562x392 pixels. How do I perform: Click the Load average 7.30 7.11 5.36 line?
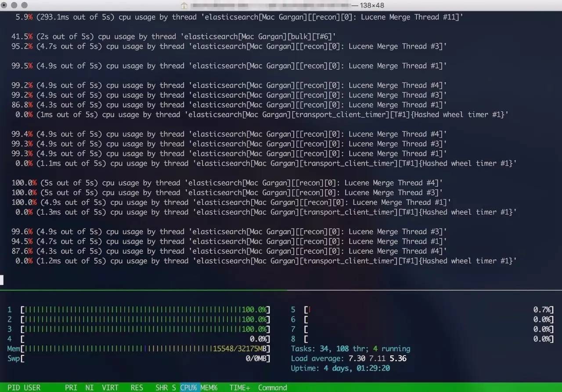[x=349, y=358]
